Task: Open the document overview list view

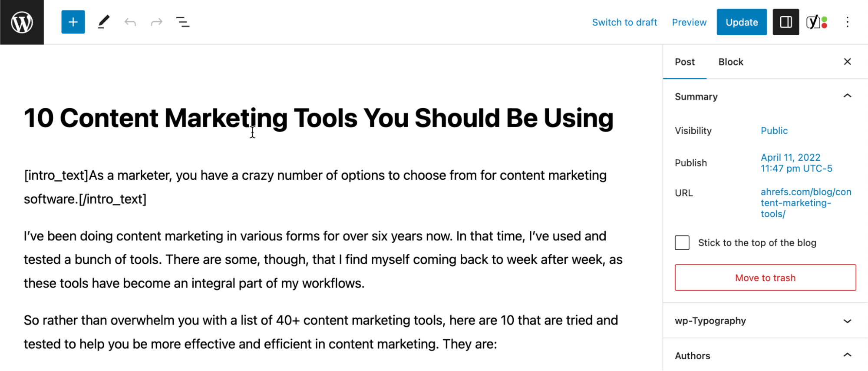Action: (183, 22)
